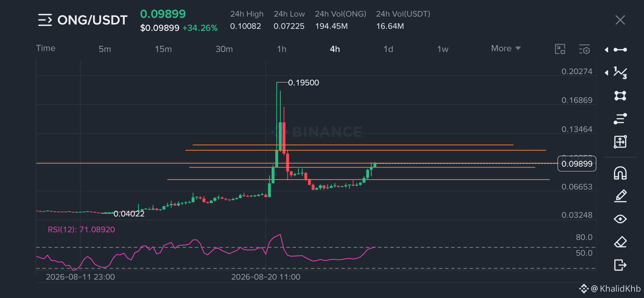Viewport: 644px width, 298px height.
Task: Open the trading pair list menu icon
Action: [x=45, y=20]
